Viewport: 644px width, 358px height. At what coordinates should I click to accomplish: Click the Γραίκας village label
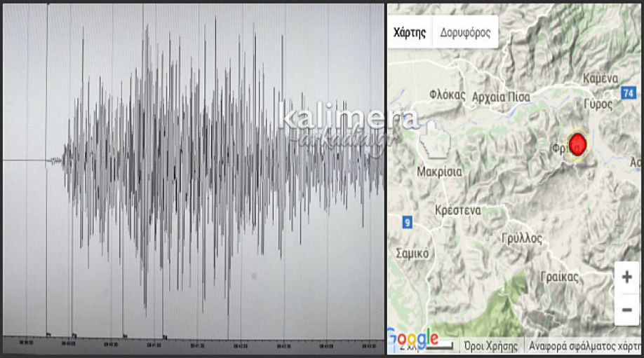coord(561,277)
